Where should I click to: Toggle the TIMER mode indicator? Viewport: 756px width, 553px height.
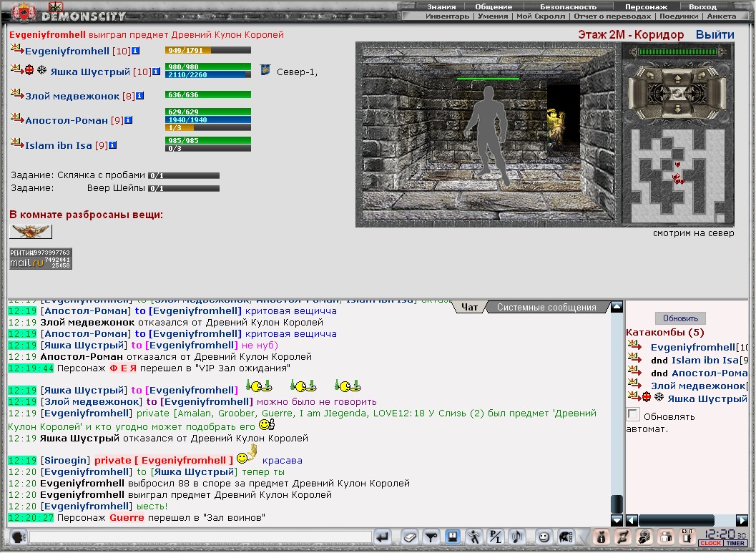click(x=735, y=543)
